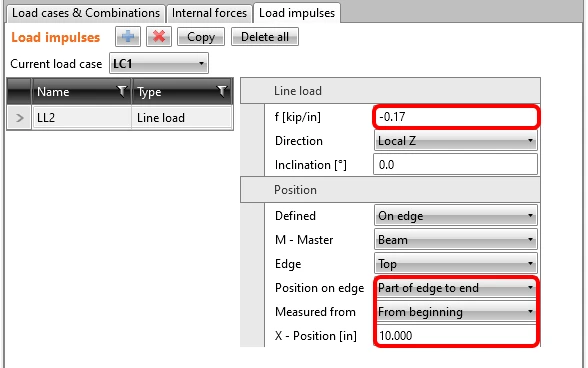
Task: Open the Measured from dropdown
Action: 456,312
